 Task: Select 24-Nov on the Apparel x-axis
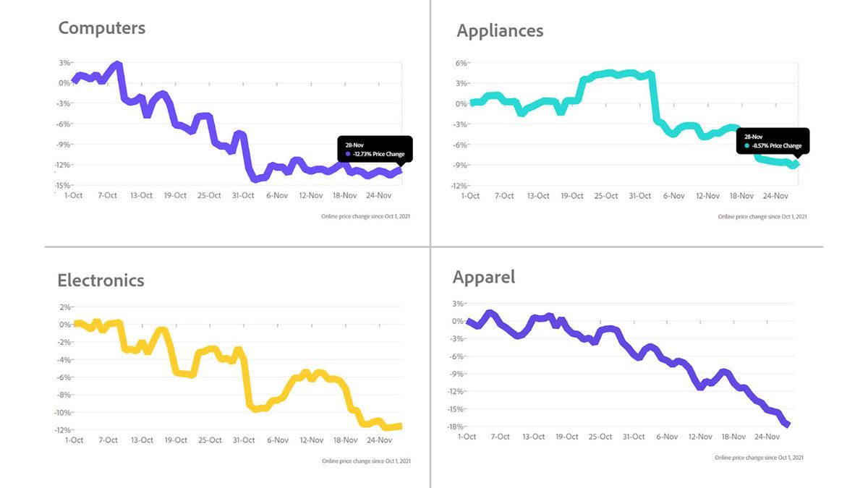pyautogui.click(x=767, y=437)
